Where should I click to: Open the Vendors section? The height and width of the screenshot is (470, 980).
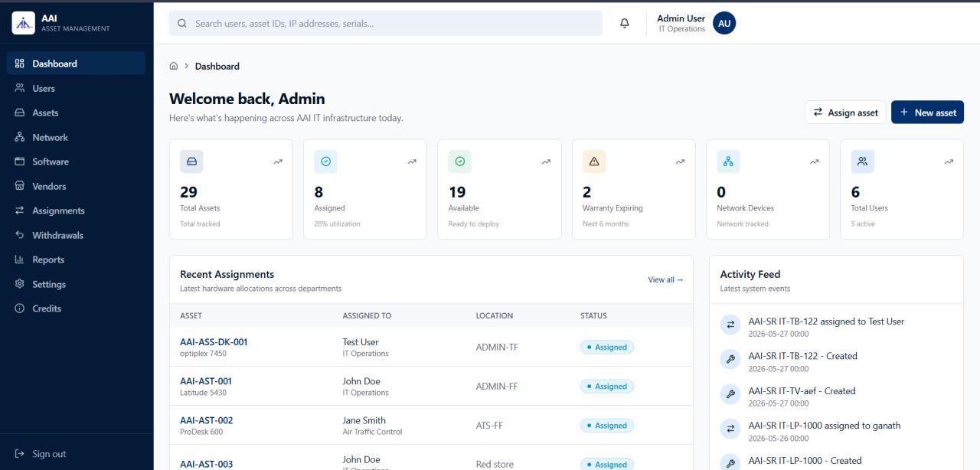point(76,186)
